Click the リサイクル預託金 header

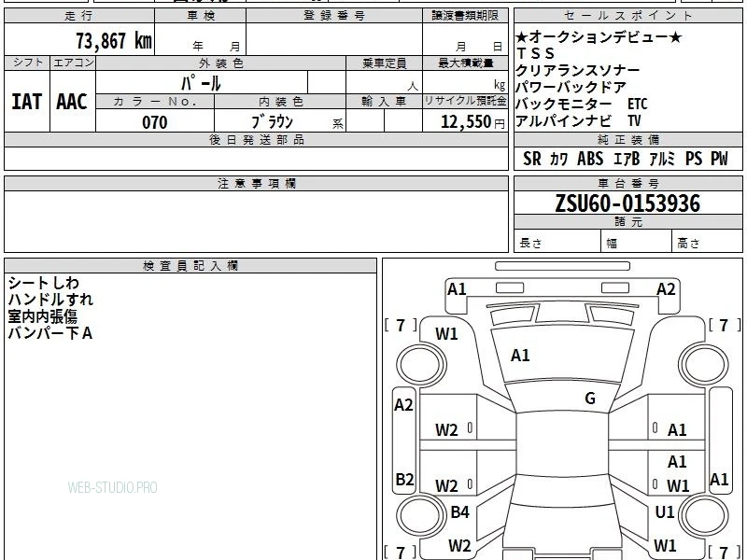(x=465, y=102)
